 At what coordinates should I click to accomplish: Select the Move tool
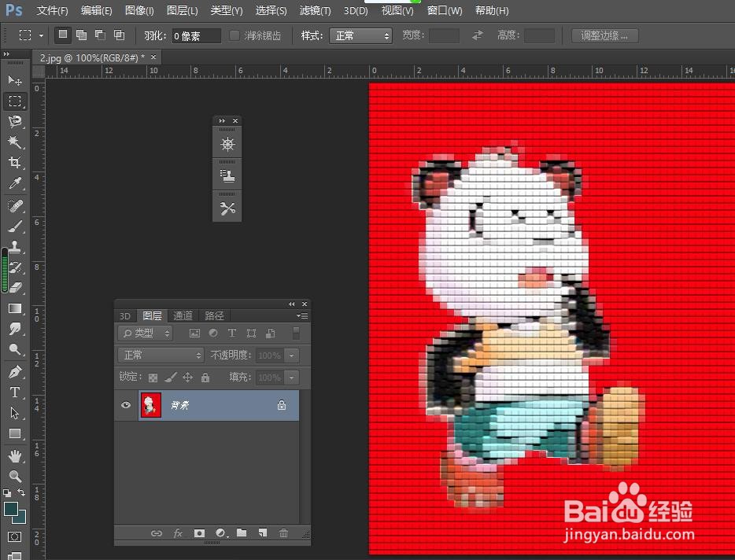click(x=14, y=80)
